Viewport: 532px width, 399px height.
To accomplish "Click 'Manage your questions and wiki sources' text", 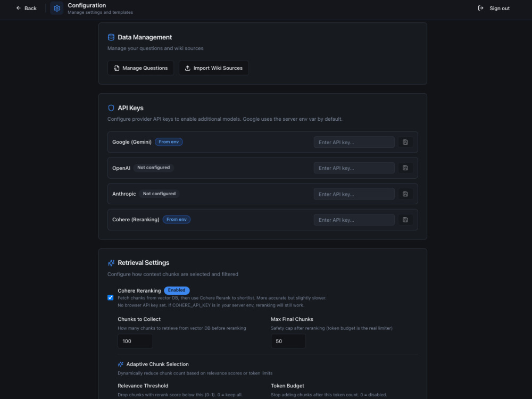I will 155,48.
